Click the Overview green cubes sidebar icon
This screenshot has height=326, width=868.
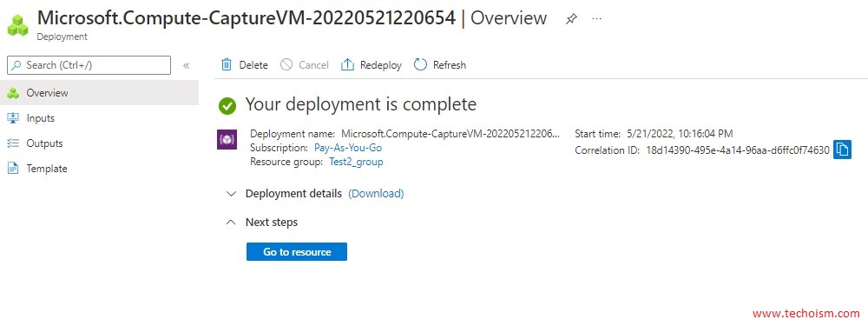pyautogui.click(x=13, y=93)
